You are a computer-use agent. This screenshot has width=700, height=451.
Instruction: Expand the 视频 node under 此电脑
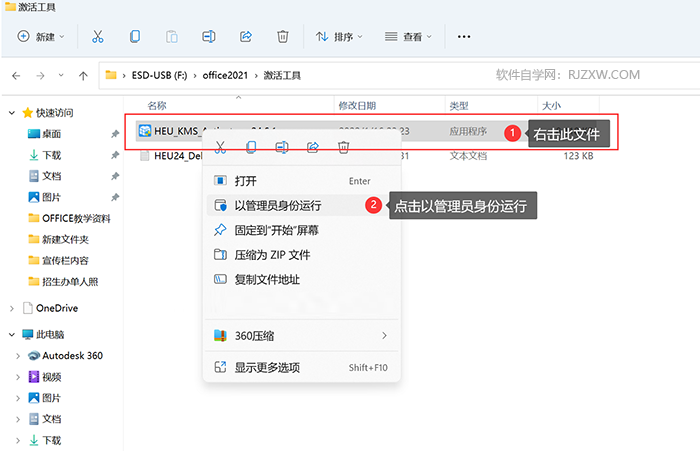click(x=18, y=377)
